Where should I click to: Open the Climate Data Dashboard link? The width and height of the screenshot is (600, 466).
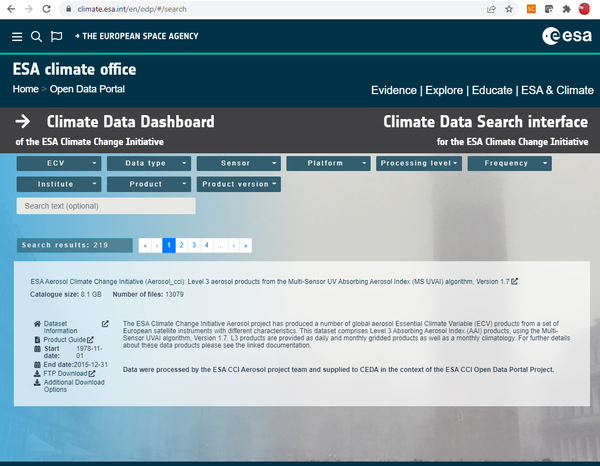(x=130, y=122)
